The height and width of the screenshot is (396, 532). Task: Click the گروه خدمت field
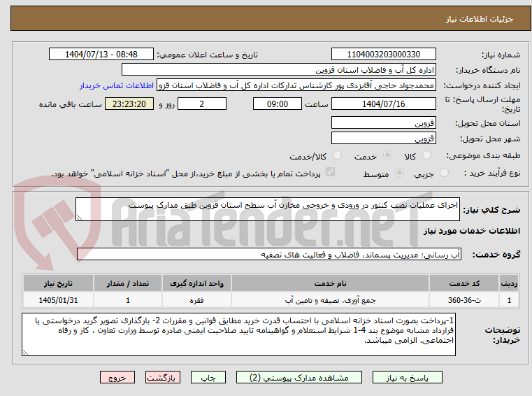[269, 255]
